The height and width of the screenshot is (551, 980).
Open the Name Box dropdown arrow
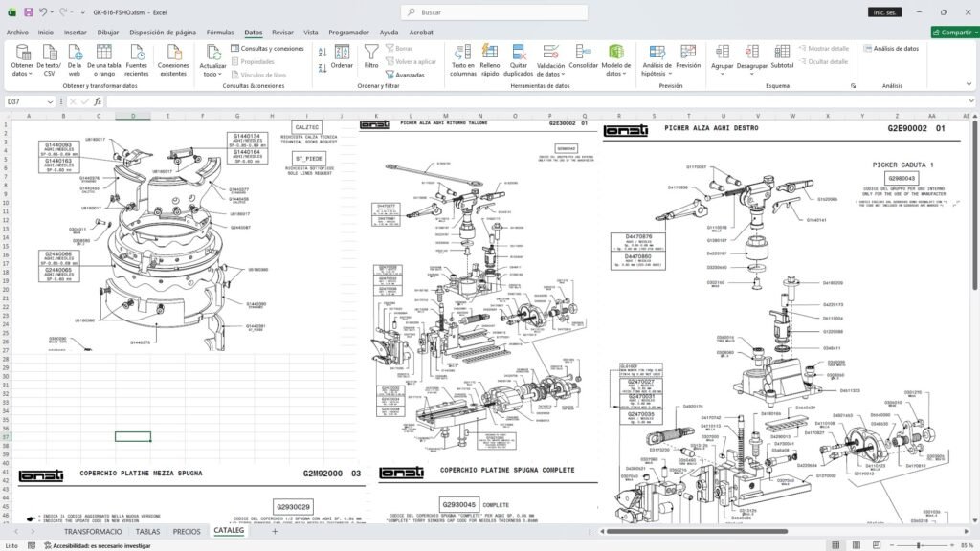point(50,101)
